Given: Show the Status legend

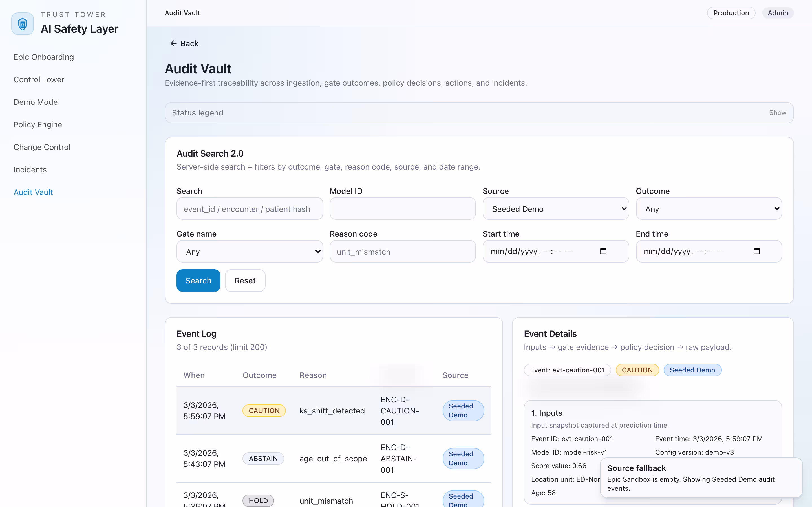Looking at the screenshot, I should [777, 112].
